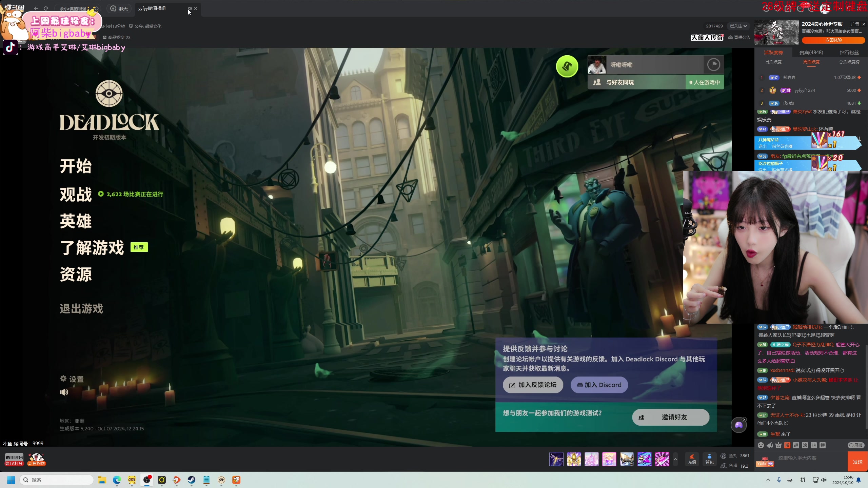Open the 直播公告 stream announcement
This screenshot has width=868, height=488.
tap(739, 38)
